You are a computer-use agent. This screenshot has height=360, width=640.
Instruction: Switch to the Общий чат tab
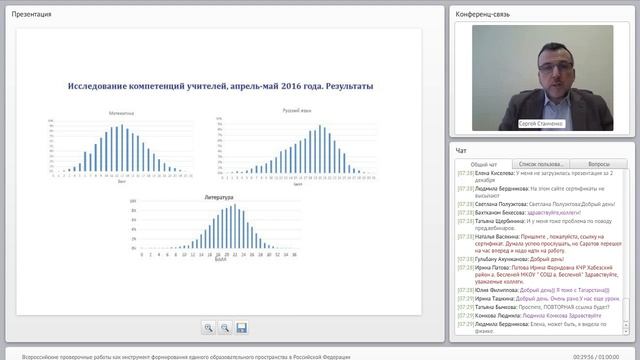point(484,164)
